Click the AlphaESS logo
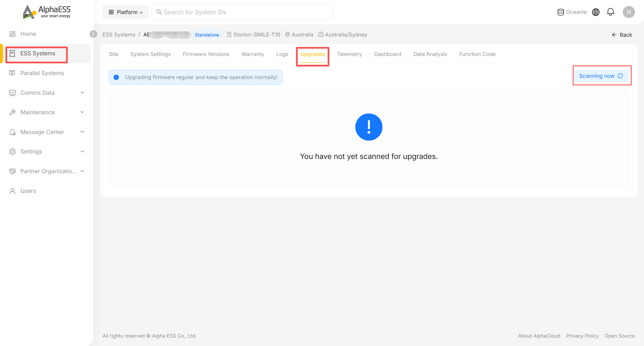The width and height of the screenshot is (644, 346). (47, 12)
